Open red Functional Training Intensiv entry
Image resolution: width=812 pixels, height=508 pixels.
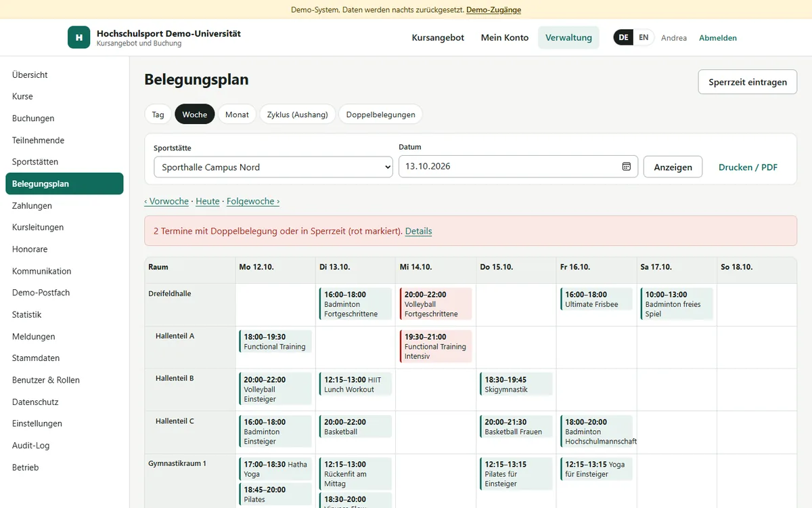[x=436, y=346]
